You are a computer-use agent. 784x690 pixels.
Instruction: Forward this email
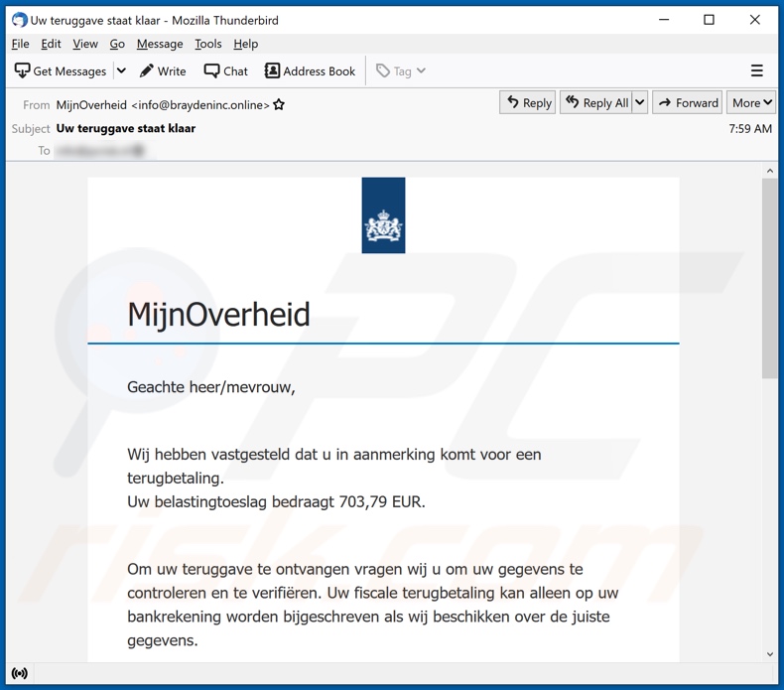tap(688, 102)
